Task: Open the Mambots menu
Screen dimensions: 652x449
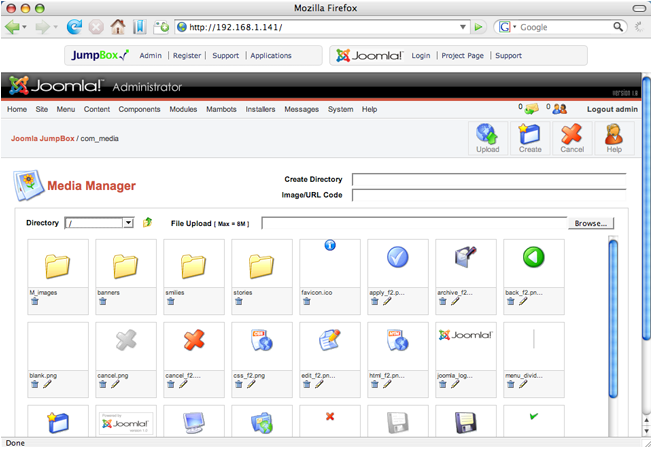Action: tap(221, 109)
